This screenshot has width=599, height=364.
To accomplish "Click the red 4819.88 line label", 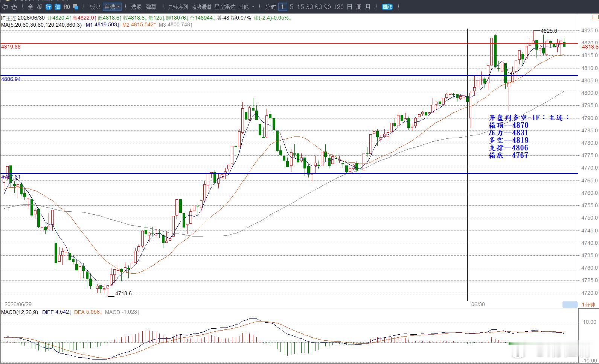I will (x=11, y=47).
